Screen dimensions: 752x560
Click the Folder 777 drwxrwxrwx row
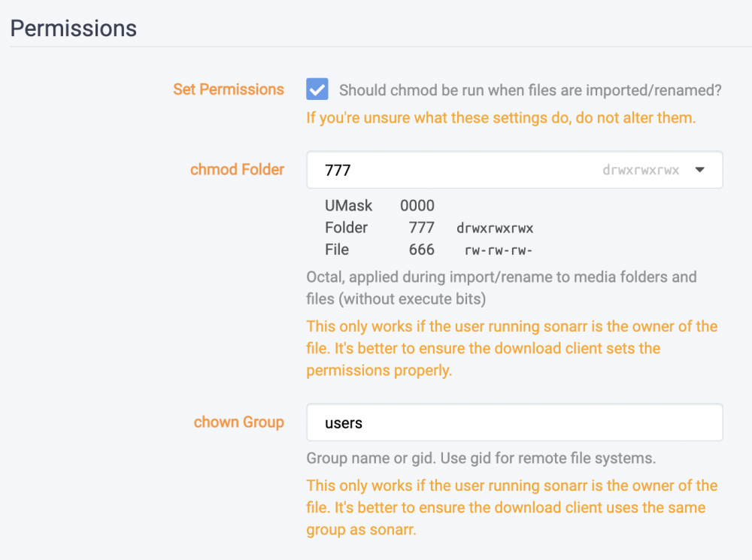[x=429, y=228]
